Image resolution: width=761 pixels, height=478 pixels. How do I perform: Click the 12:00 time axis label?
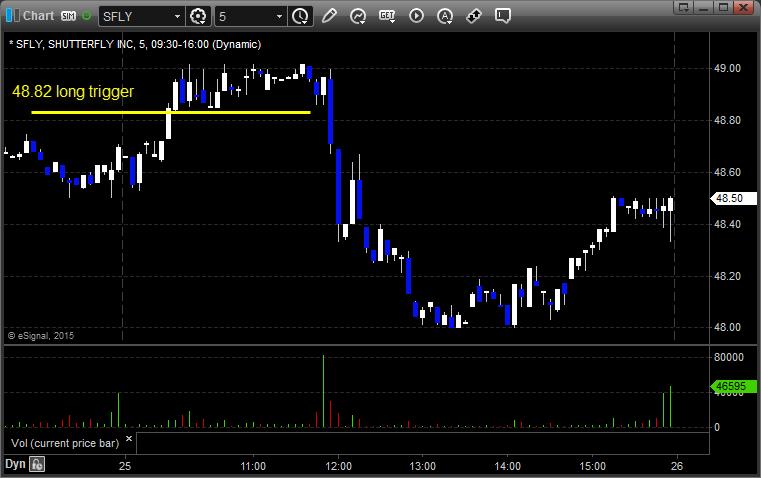338,466
